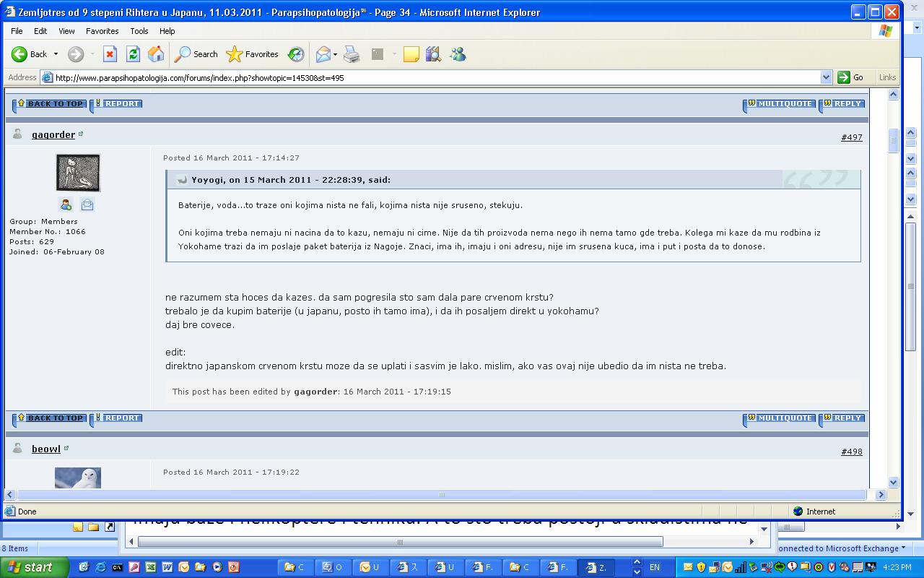Send gagorder a private message envelope icon
Screen dimensions: 924x578
(x=87, y=204)
